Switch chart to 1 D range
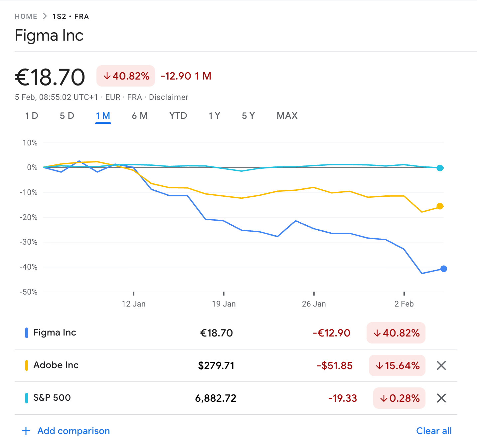The width and height of the screenshot is (477, 448). pos(32,116)
